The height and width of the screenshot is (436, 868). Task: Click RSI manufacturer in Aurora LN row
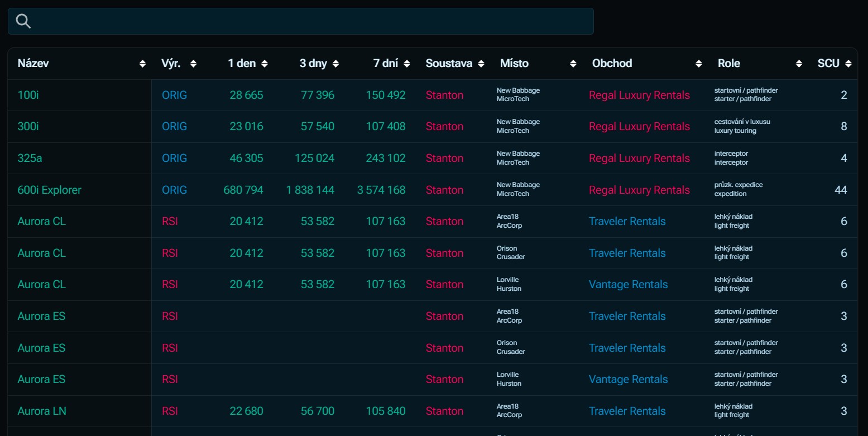(x=170, y=411)
